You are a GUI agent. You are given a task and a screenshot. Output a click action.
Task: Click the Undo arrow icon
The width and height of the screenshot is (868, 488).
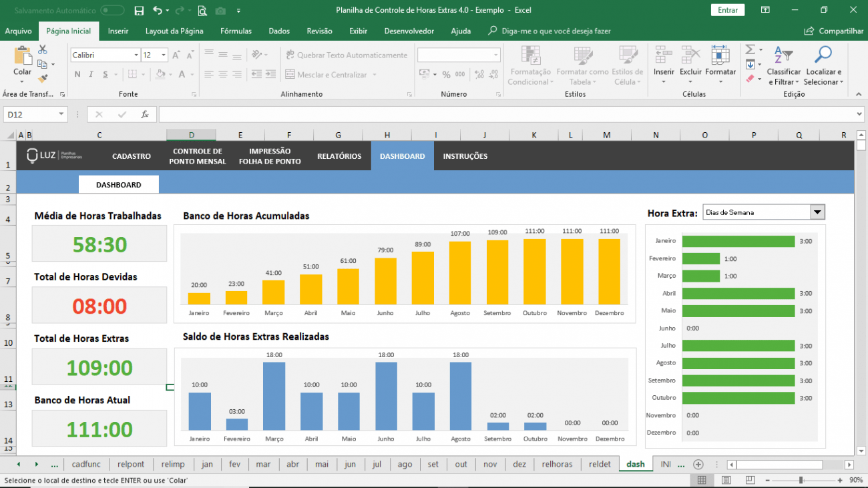pos(158,11)
